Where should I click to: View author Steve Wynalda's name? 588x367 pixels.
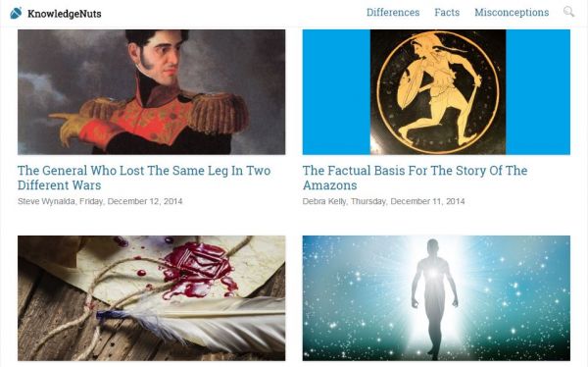[x=46, y=201]
